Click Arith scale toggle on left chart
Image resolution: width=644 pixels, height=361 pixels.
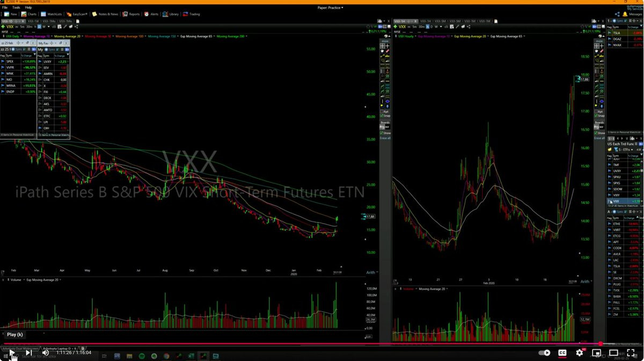370,272
